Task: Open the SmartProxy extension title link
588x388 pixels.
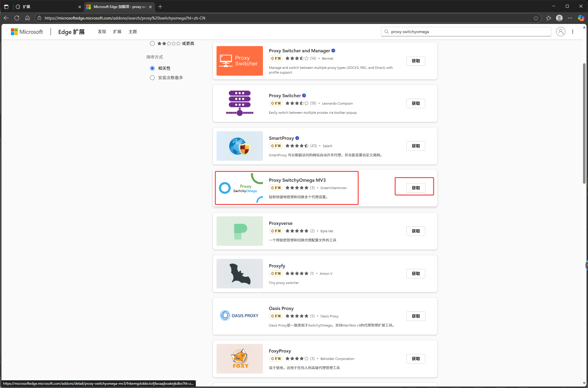Action: pos(281,138)
